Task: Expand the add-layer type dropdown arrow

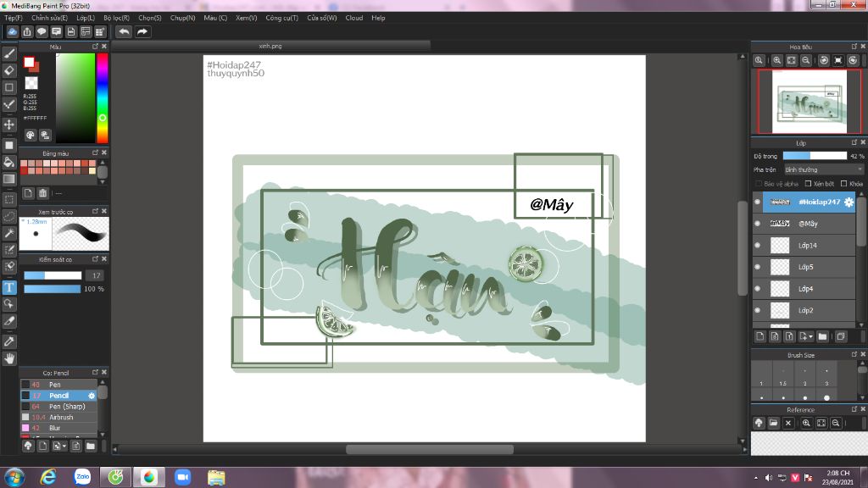Action: [811, 336]
